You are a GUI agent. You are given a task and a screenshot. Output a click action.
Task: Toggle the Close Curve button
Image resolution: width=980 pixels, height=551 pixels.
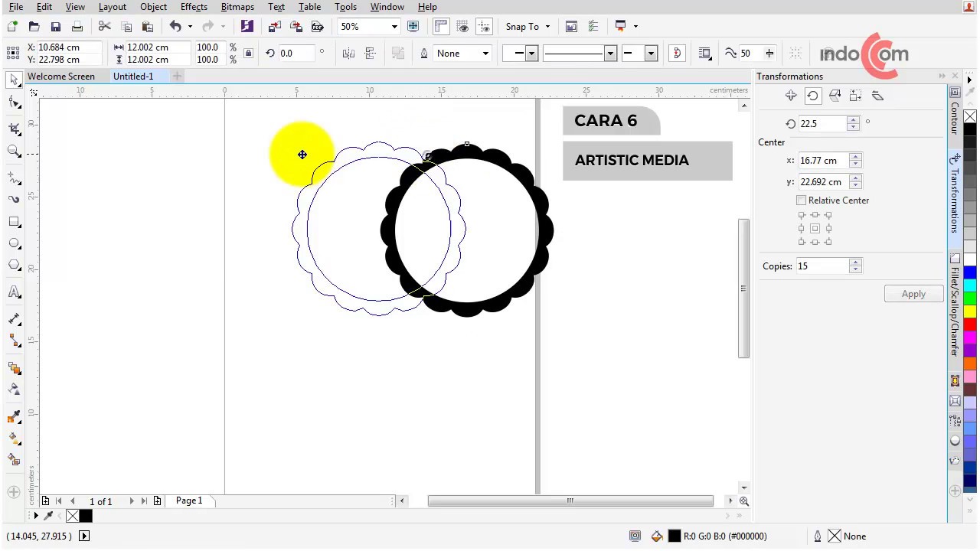tap(677, 53)
